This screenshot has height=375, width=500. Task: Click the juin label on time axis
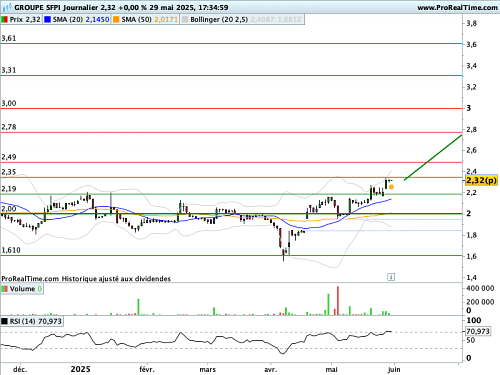click(394, 370)
